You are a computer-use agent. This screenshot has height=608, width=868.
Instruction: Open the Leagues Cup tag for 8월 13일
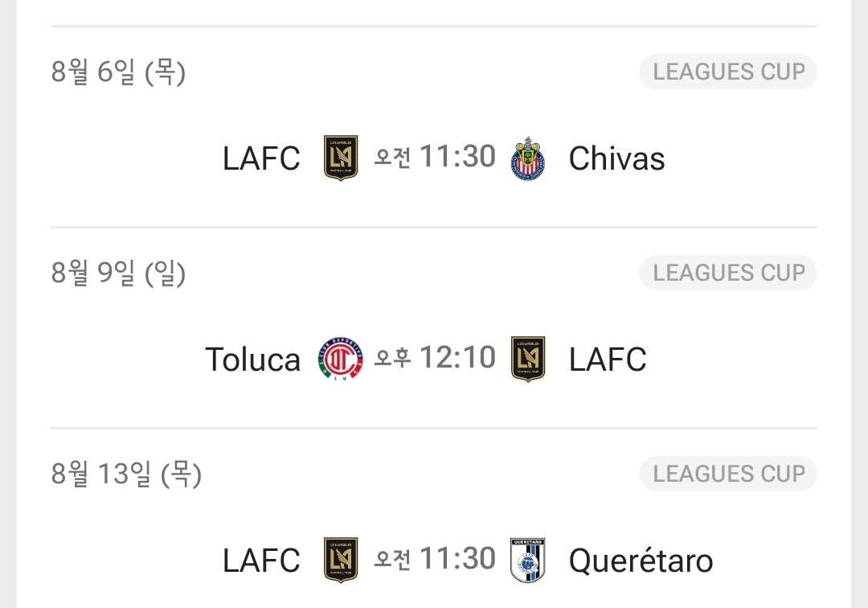728,474
